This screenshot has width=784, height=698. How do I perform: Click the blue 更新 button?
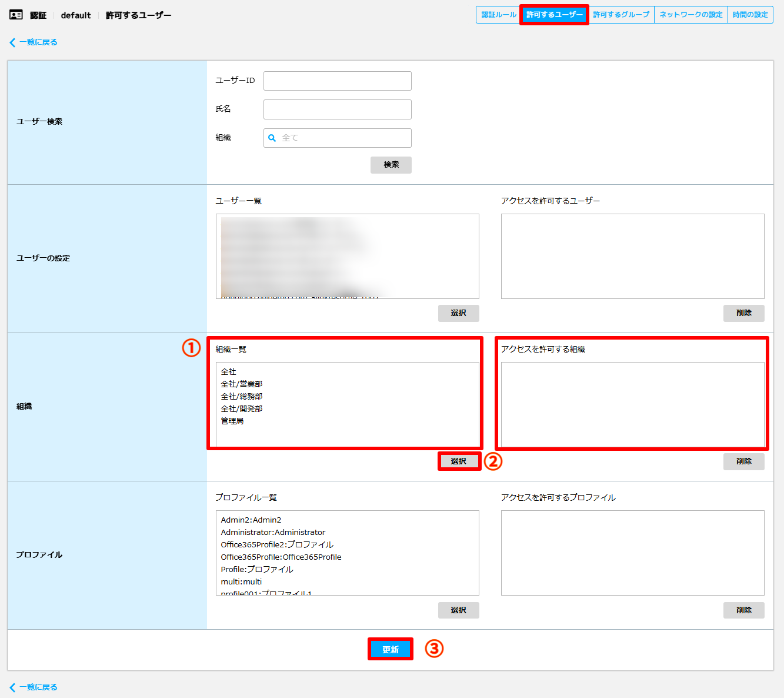click(391, 649)
